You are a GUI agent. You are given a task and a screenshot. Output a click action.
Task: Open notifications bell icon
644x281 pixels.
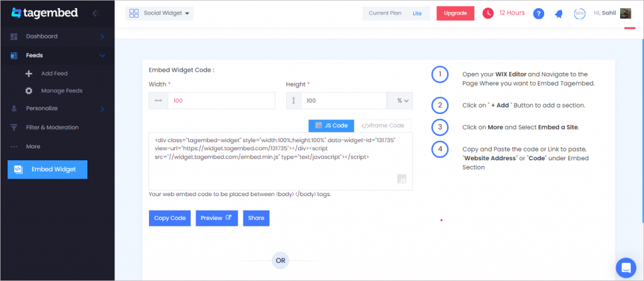[558, 14]
